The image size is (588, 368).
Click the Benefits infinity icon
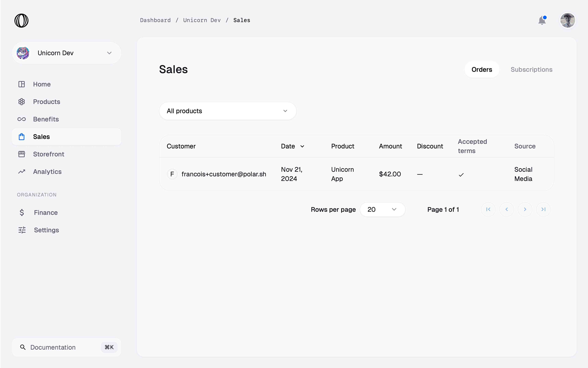click(x=22, y=119)
